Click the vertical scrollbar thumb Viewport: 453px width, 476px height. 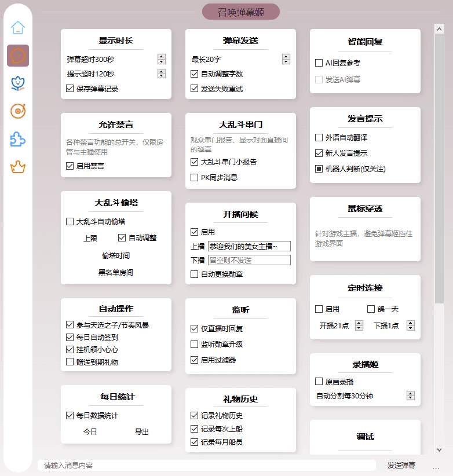click(x=439, y=168)
